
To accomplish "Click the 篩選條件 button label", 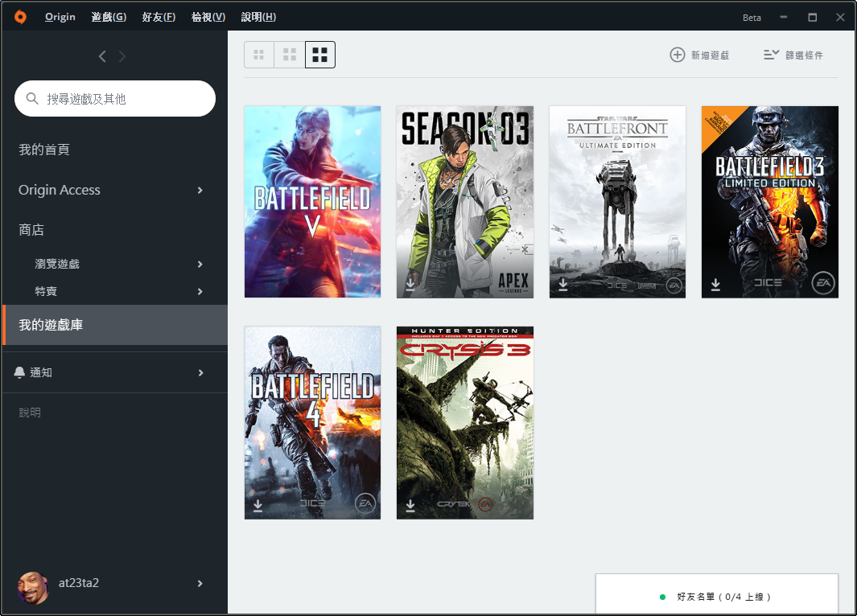I will point(804,55).
